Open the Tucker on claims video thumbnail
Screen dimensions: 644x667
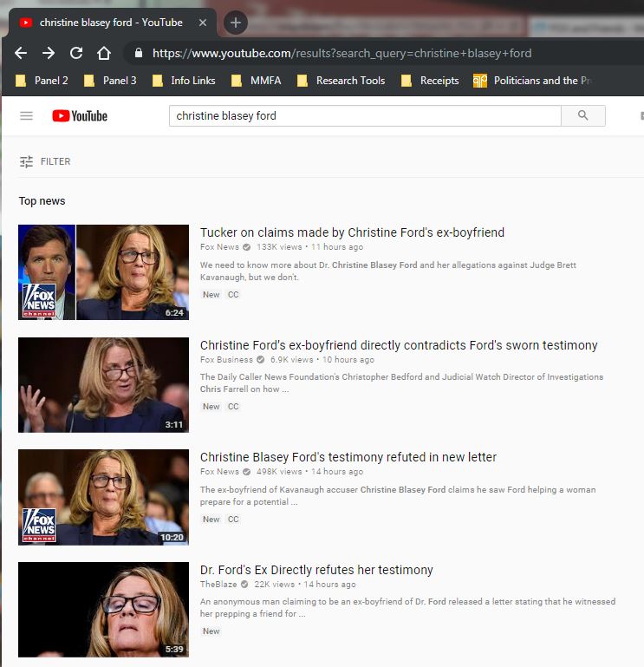[103, 272]
